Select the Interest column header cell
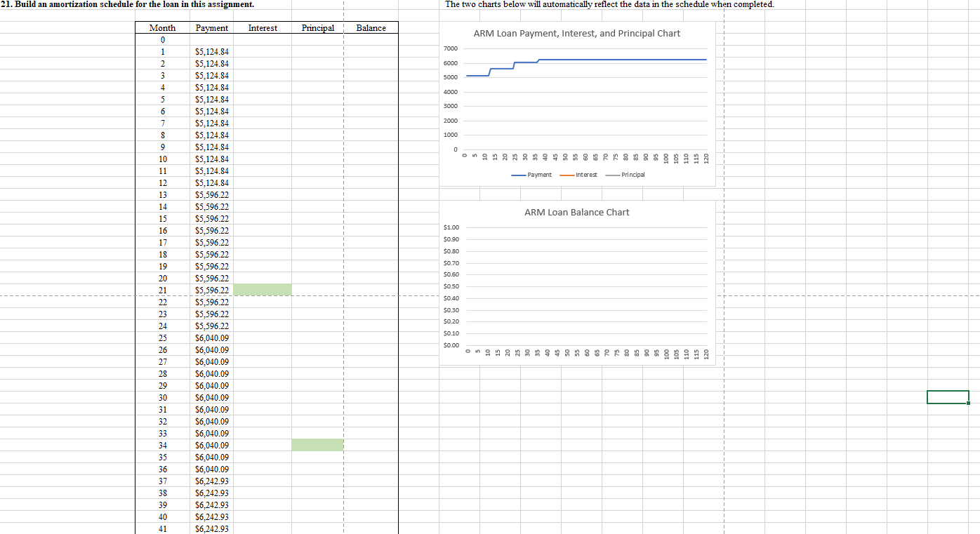This screenshot has height=534, width=980. (x=263, y=28)
